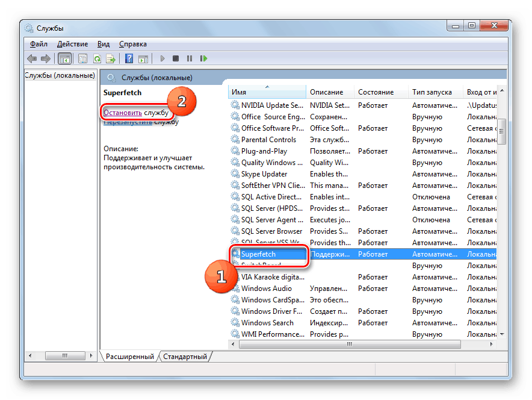Click gear icon beside Office Source Eng...

[235, 116]
